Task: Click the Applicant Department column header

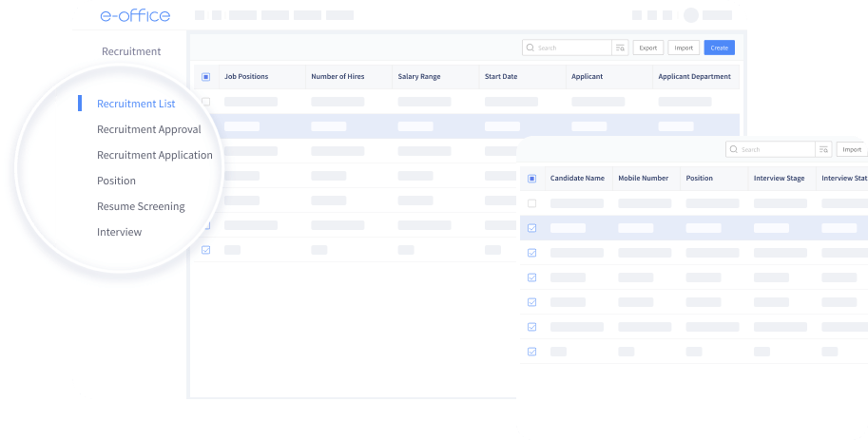Action: (694, 77)
